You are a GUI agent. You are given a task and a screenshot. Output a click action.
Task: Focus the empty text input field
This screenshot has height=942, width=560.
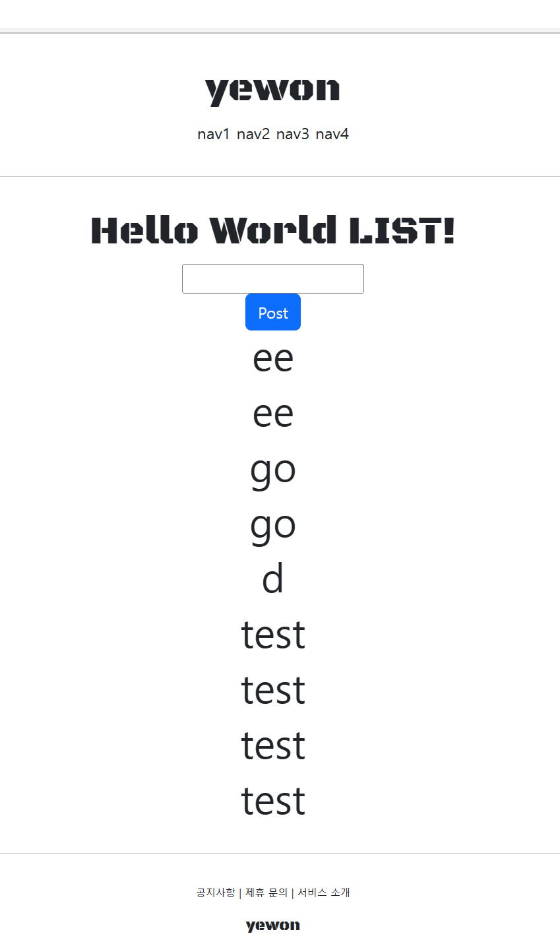point(273,278)
